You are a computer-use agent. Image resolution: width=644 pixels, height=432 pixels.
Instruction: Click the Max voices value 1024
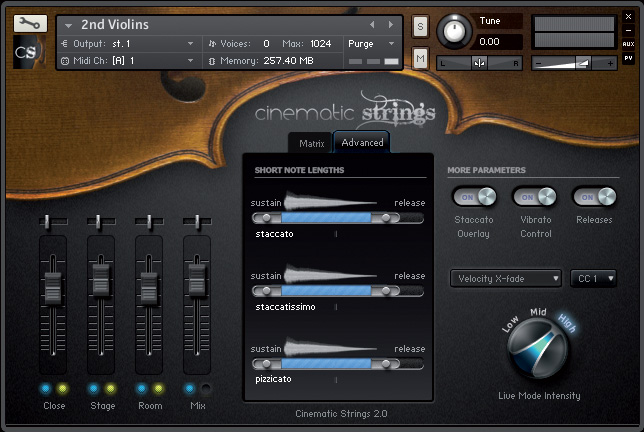[320, 44]
